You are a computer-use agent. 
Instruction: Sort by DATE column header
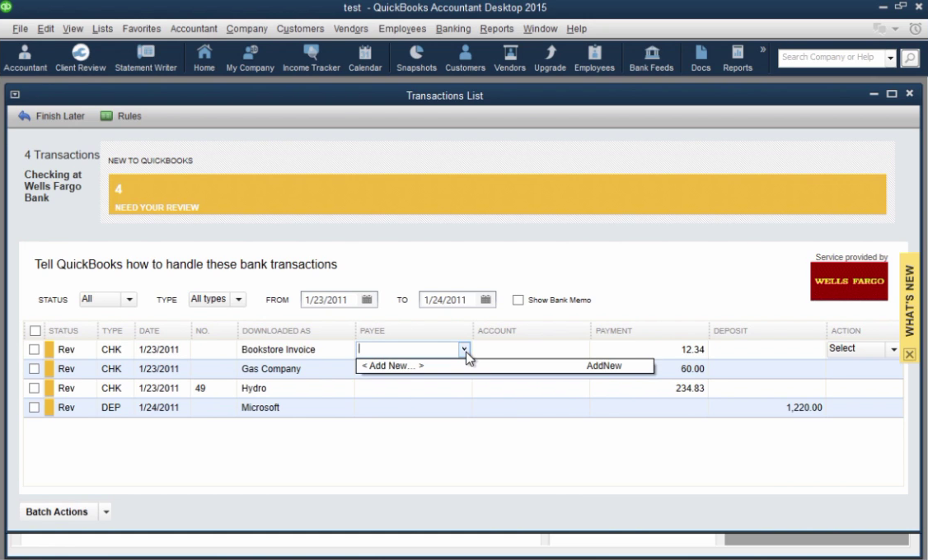point(149,330)
